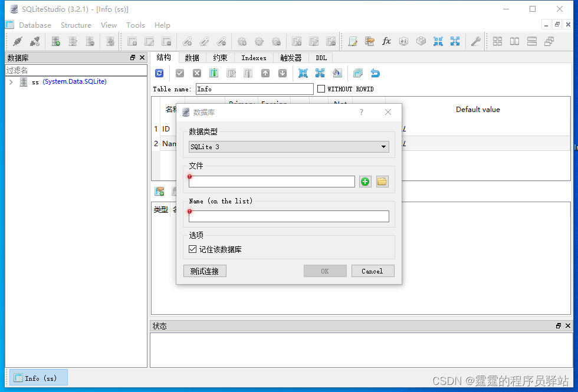Click the disconnect from database icon

35,41
